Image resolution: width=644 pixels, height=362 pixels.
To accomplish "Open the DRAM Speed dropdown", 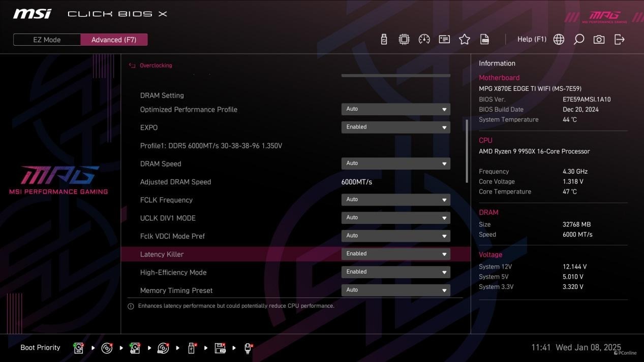I will point(395,163).
